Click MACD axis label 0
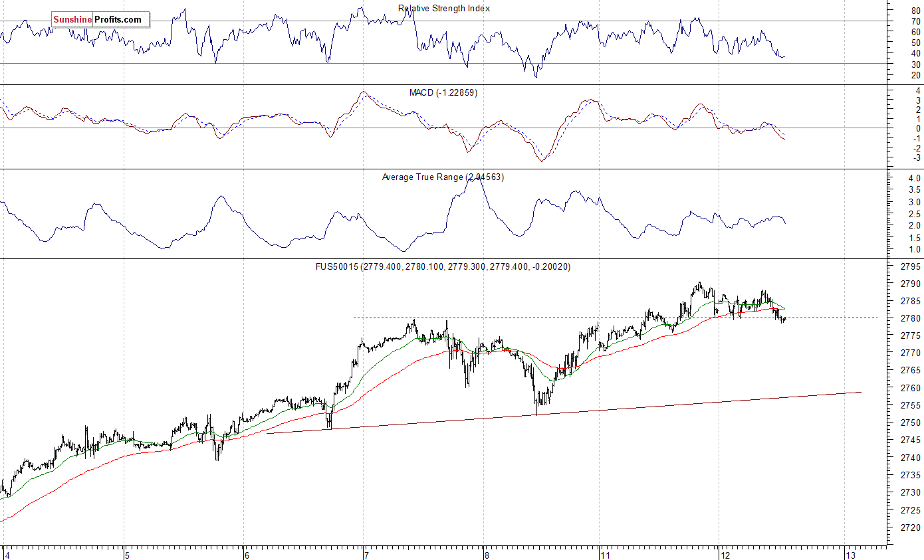The width and height of the screenshot is (924, 560). coord(918,128)
